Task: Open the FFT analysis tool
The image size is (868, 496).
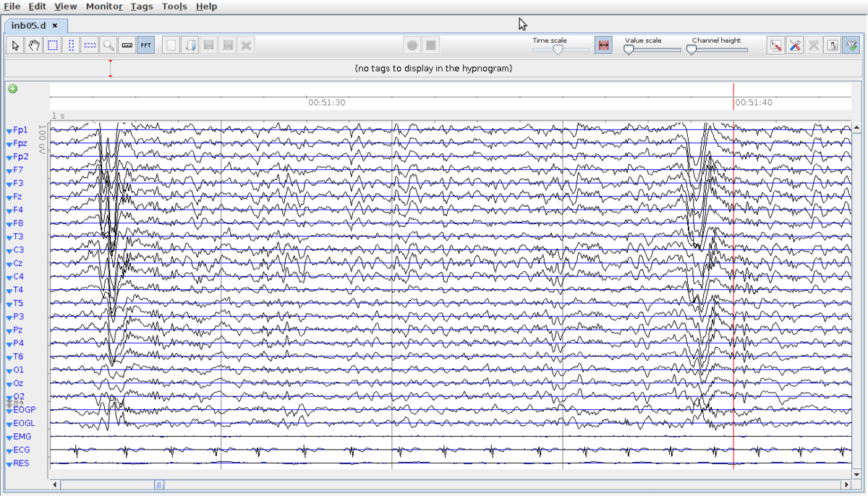Action: 145,45
